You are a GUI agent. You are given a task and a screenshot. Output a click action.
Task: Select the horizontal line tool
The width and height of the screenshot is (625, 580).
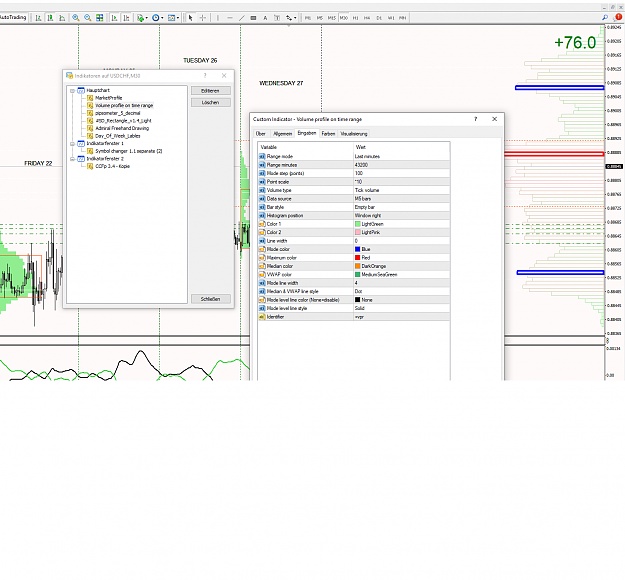coord(230,18)
